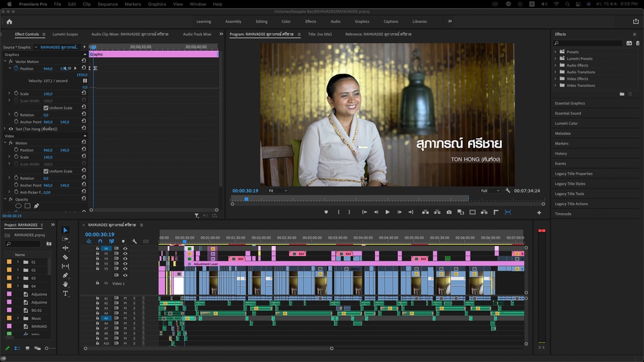Expand the Video Transitions folder

pos(555,85)
